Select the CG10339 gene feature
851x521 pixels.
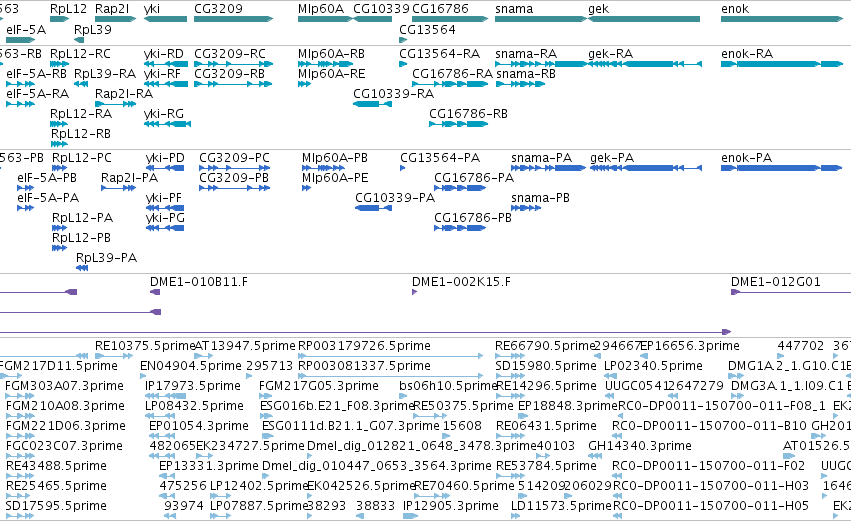[x=372, y=19]
